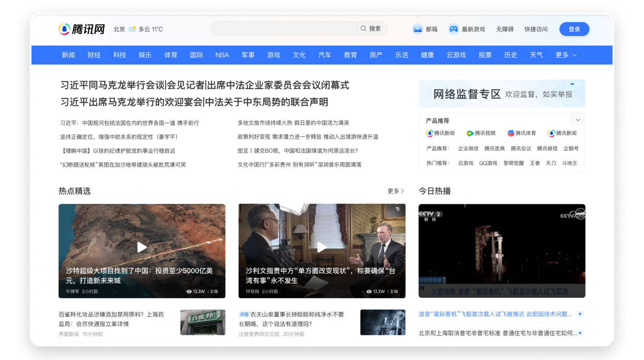Image resolution: width=644 pixels, height=360 pixels.
Task: Open 北京和上海取消普宅非普宅标准 headline
Action: pyautogui.click(x=498, y=333)
